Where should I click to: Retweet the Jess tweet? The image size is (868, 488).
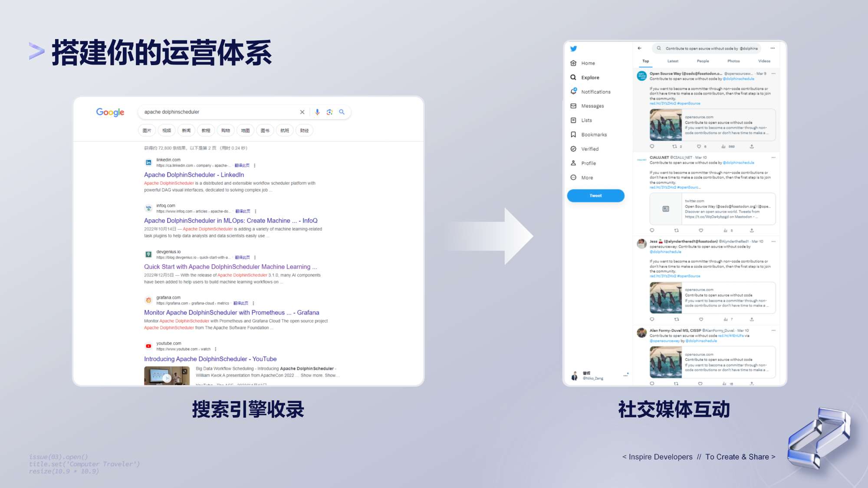click(676, 319)
